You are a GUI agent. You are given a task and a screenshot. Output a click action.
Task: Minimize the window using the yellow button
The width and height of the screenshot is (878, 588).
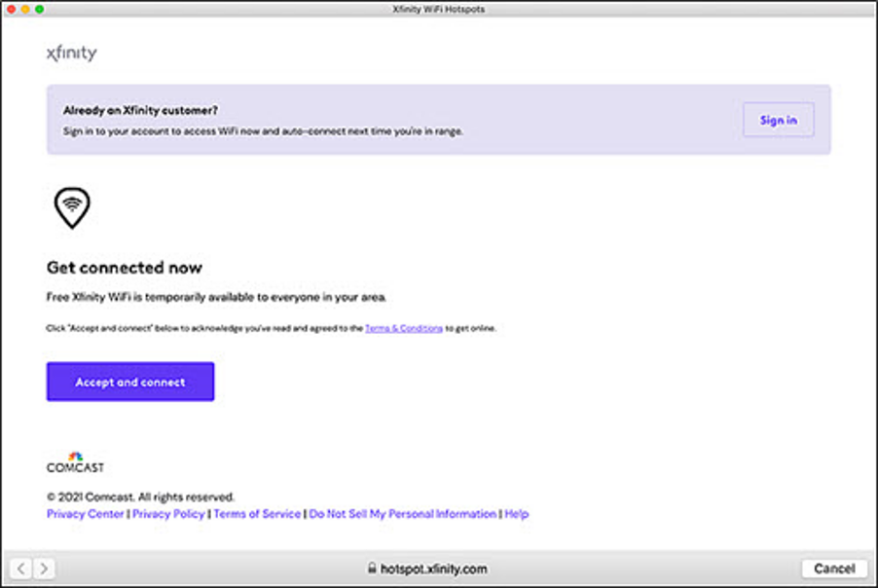[25, 9]
